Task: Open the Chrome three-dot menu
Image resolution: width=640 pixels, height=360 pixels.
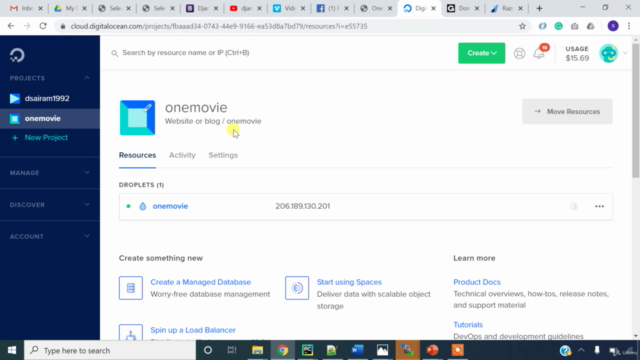Action: 629,26
